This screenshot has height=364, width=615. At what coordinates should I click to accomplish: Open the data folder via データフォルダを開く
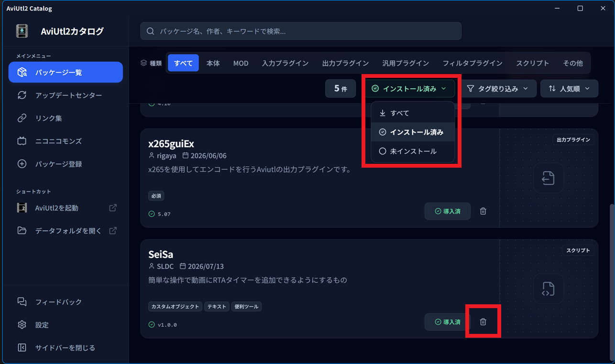click(66, 231)
